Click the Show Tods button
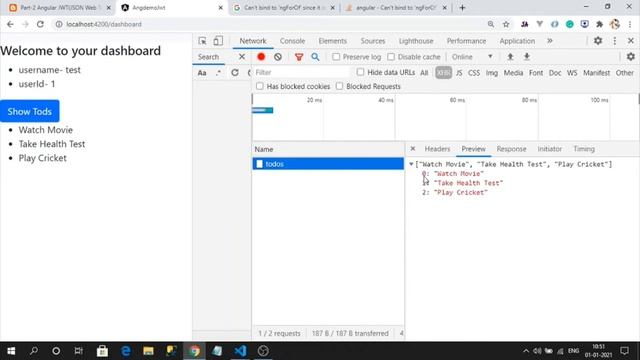This screenshot has height=360, width=640. coord(30,111)
